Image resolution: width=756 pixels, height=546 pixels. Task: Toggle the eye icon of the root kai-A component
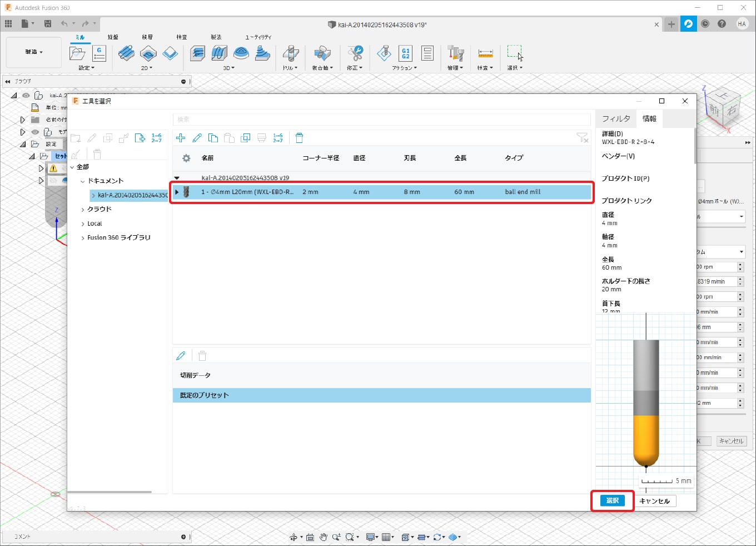coord(26,96)
